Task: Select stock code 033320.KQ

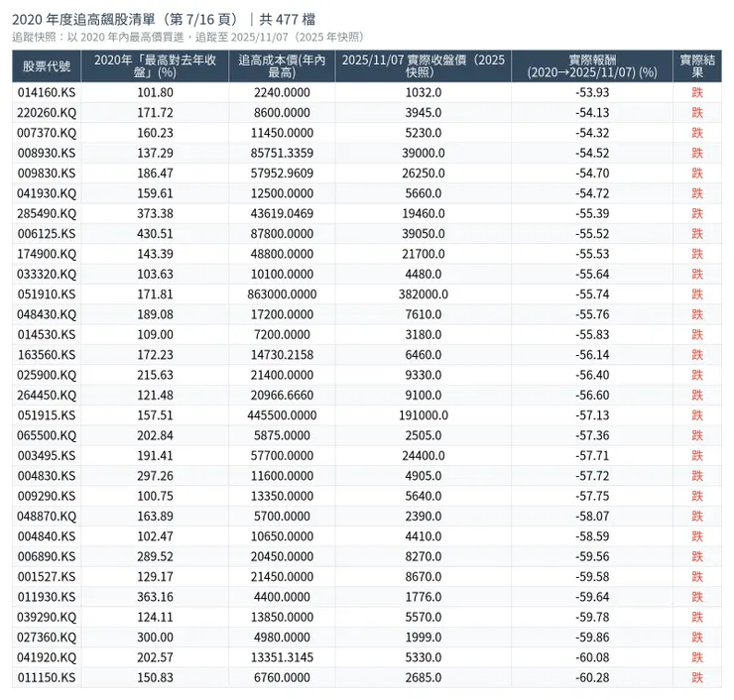Action: pyautogui.click(x=47, y=274)
